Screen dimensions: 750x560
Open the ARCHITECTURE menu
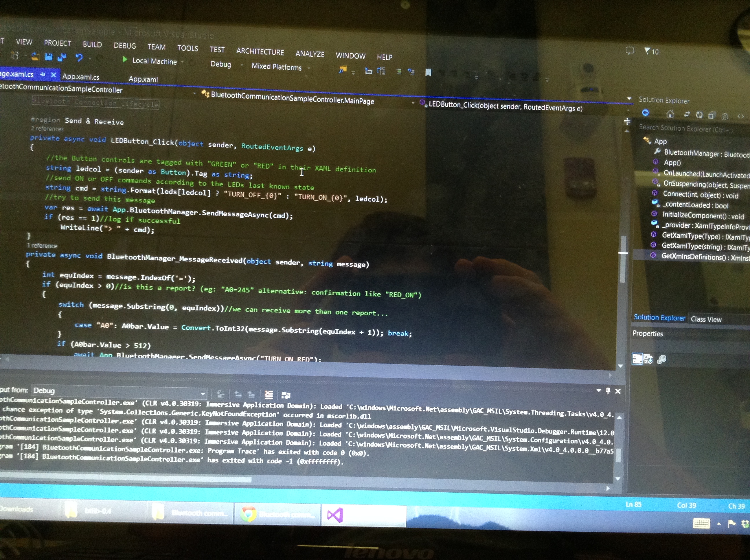260,51
